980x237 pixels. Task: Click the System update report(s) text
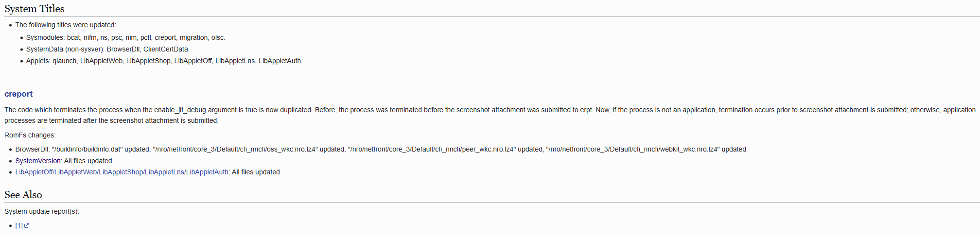click(x=42, y=211)
